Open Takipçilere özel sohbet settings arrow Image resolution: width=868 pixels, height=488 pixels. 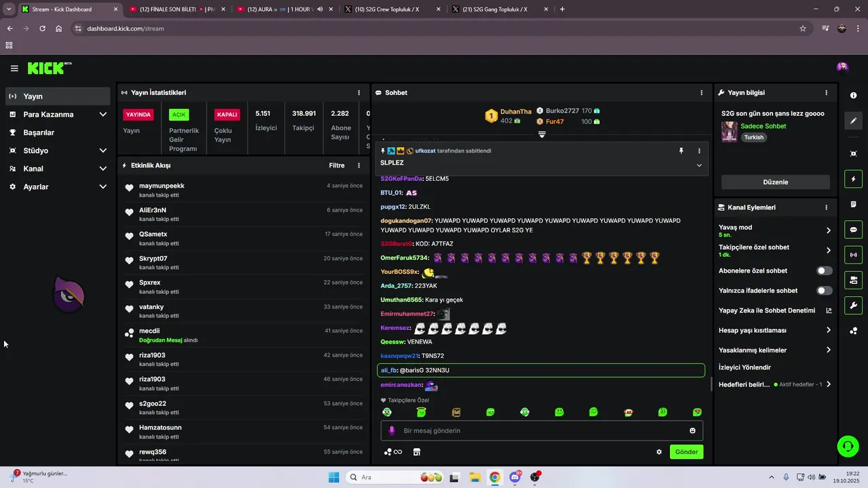828,250
